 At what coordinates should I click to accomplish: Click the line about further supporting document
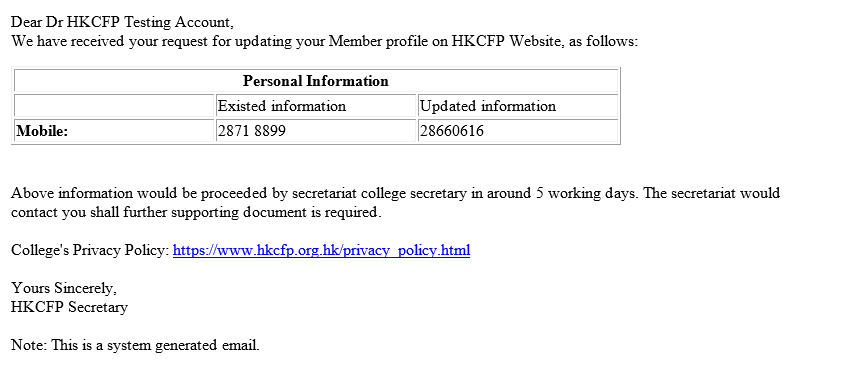196,212
